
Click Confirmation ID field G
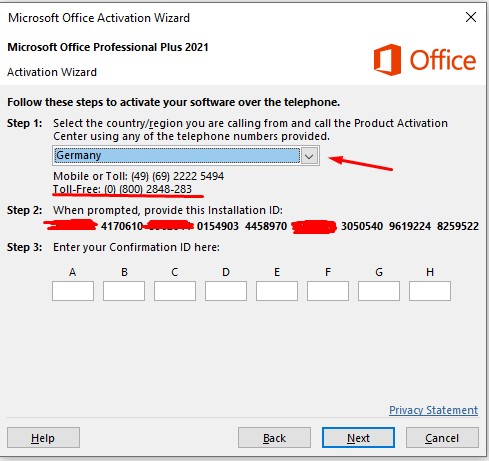click(x=379, y=291)
